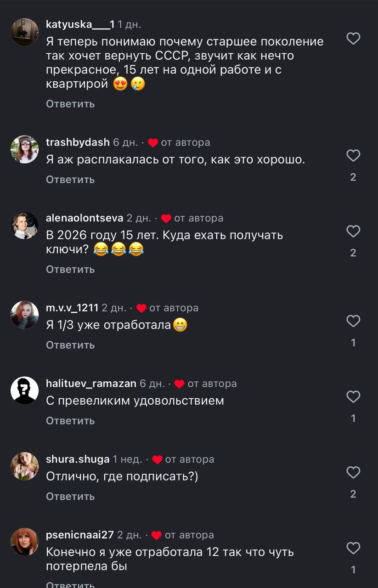Viewport: 378px width, 588px height.
Task: Open trashbydash avatar
Action: pyautogui.click(x=24, y=149)
